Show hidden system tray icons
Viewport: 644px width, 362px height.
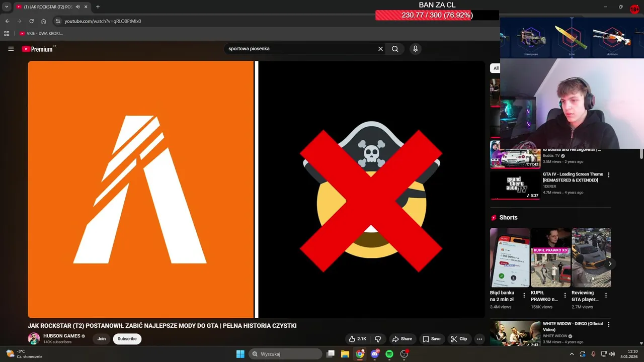[572, 354]
